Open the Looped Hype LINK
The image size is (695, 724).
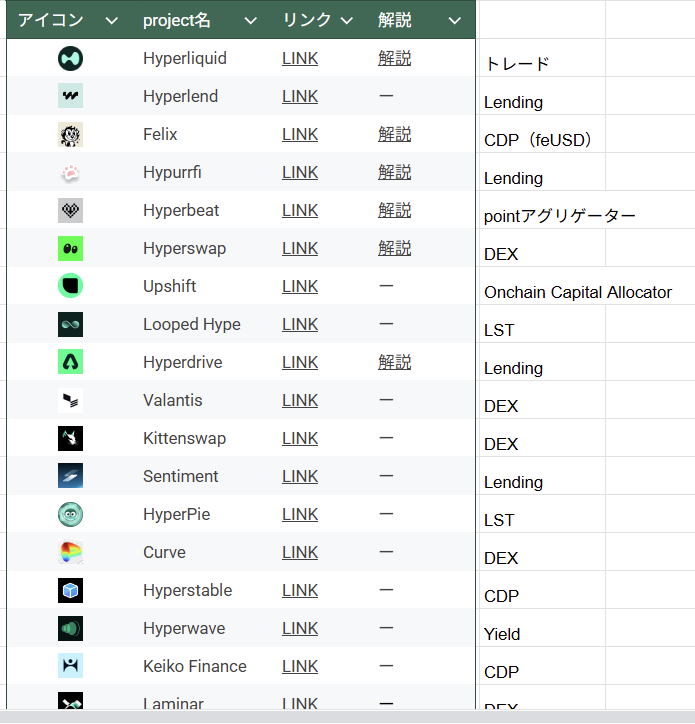click(x=300, y=324)
